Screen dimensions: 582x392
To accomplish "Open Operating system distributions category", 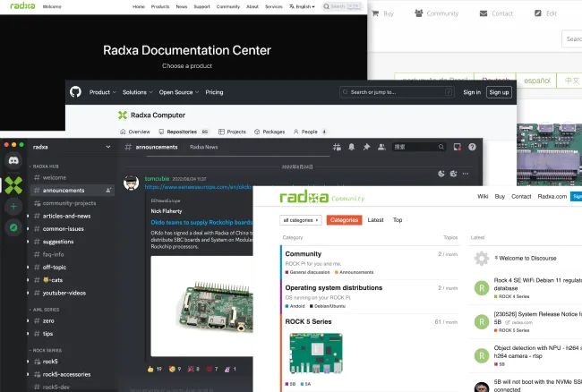I will [x=334, y=287].
